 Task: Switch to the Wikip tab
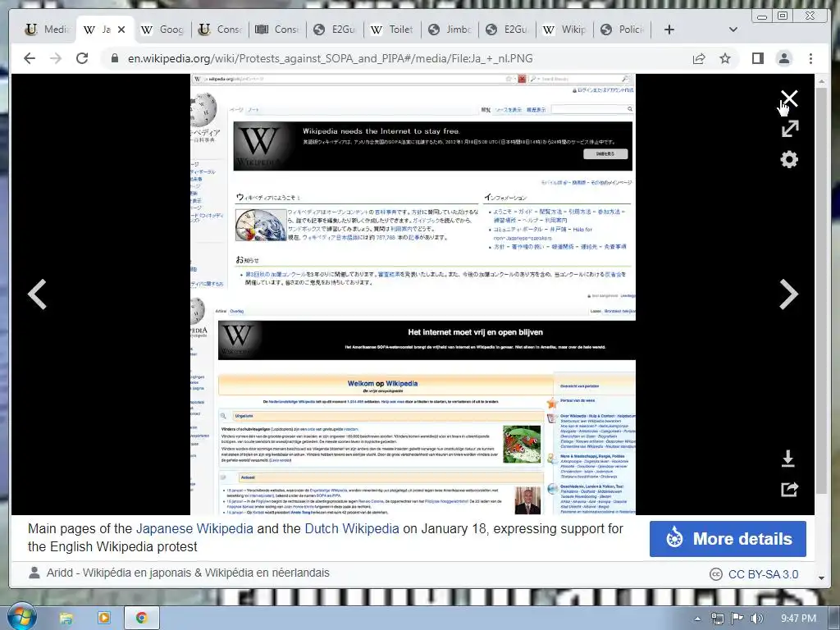pyautogui.click(x=564, y=30)
